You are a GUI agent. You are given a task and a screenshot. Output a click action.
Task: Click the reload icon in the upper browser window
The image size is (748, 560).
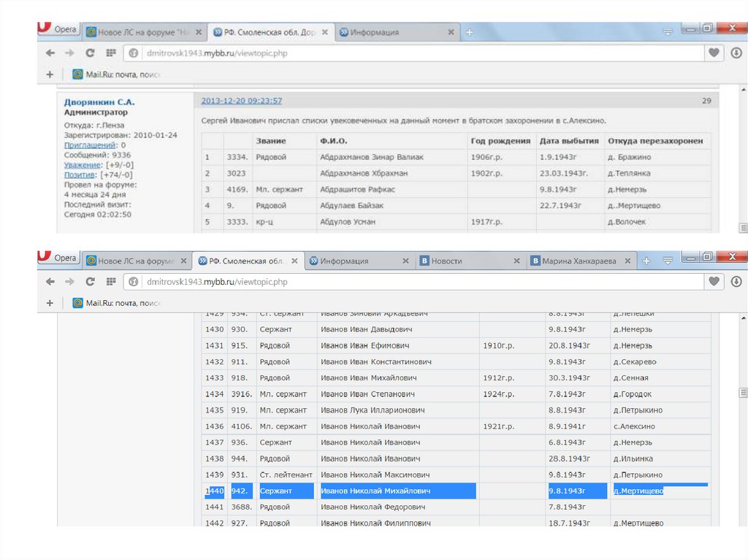(91, 53)
